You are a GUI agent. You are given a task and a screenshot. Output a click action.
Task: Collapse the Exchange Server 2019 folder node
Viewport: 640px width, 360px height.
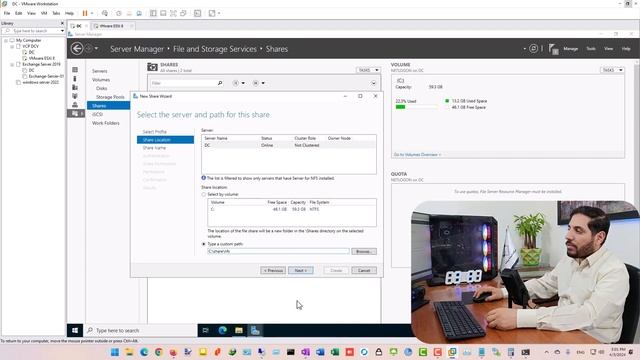click(x=12, y=64)
